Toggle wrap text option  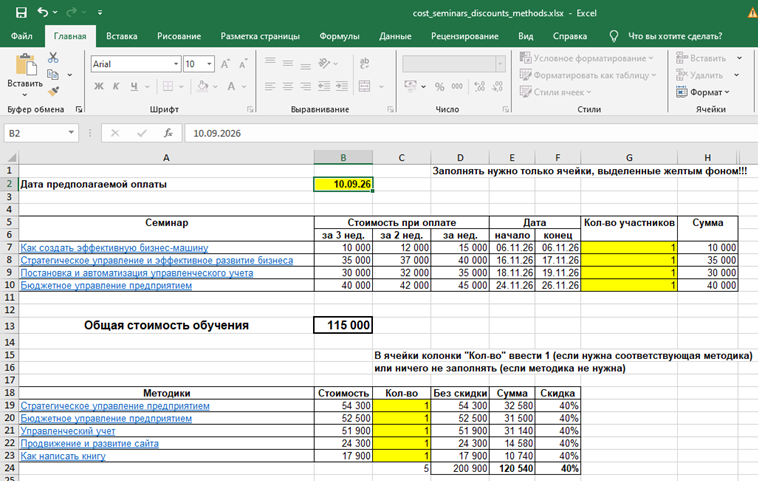tap(364, 63)
